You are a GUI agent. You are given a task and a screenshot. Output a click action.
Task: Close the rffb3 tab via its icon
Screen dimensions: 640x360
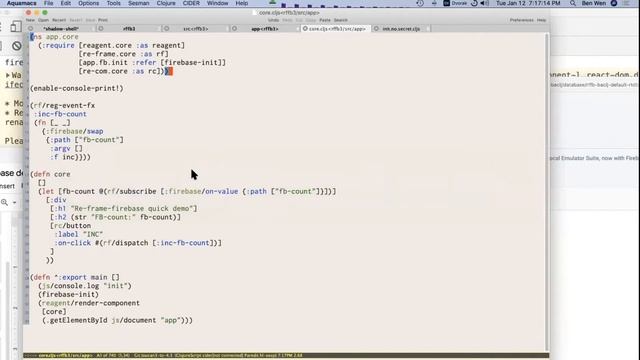(x=101, y=29)
